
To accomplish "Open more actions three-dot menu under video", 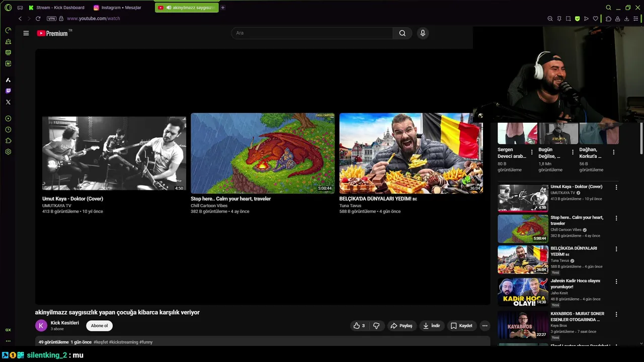I will [x=485, y=326].
